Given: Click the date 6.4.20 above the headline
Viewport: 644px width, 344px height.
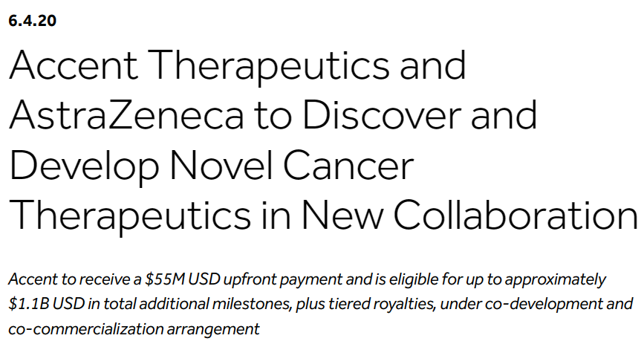Looking at the screenshot, I should pos(32,21).
